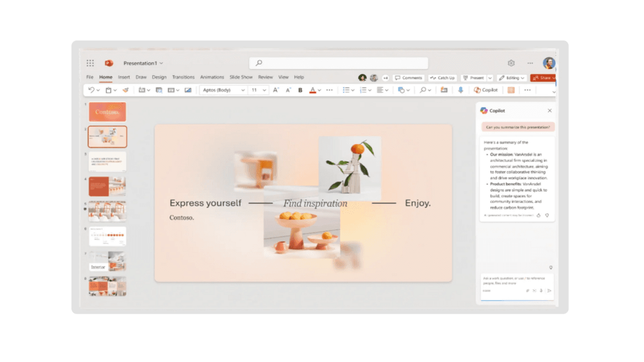The width and height of the screenshot is (644, 362).
Task: Click thumbs up on Copilot response
Action: (x=538, y=215)
